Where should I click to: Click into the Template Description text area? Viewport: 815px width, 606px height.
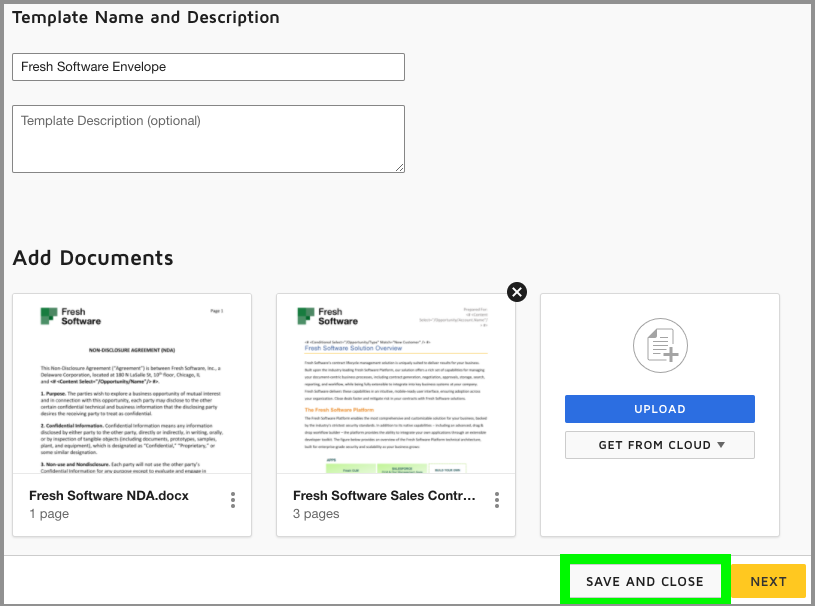(x=208, y=138)
